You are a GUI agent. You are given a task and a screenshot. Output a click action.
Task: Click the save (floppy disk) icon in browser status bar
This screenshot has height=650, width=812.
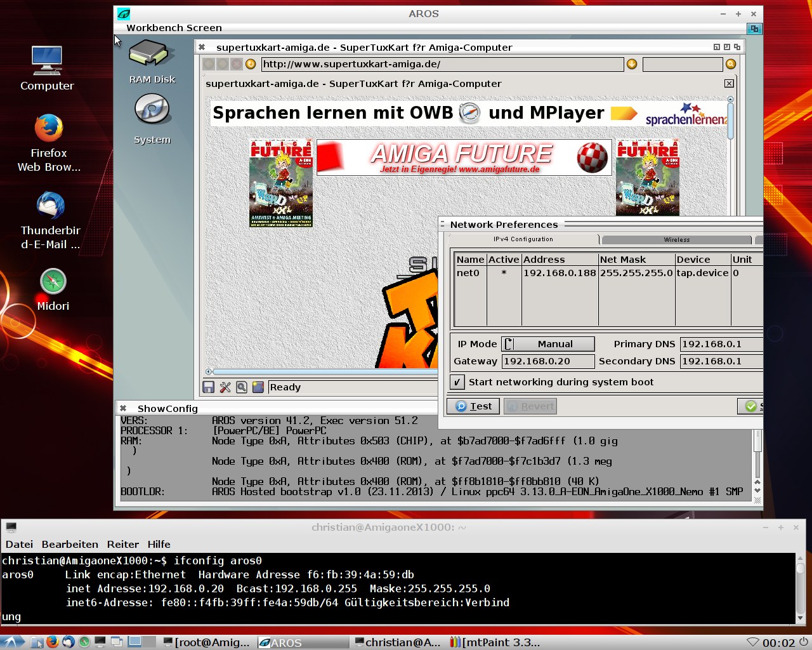tap(209, 387)
